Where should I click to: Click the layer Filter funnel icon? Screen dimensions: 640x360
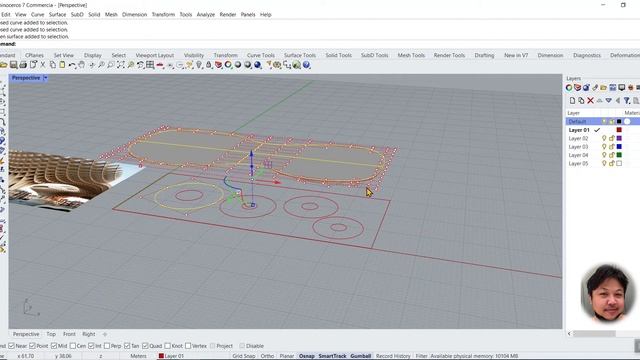pos(627,100)
